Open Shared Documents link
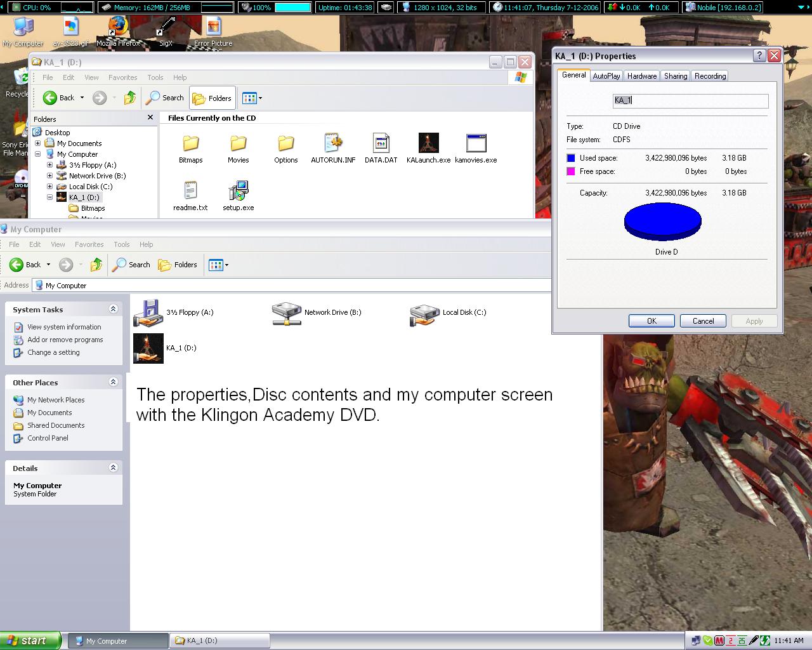This screenshot has width=812, height=650. [56, 425]
